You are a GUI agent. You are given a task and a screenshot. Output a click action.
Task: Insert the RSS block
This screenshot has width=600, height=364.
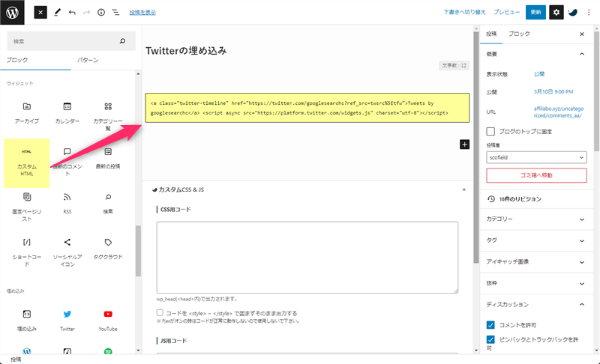[x=67, y=203]
